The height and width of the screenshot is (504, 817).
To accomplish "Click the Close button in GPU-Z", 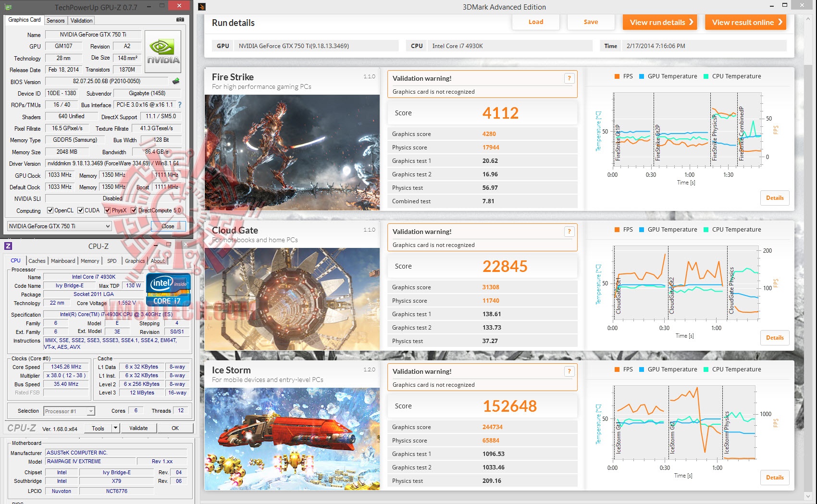I will point(168,226).
